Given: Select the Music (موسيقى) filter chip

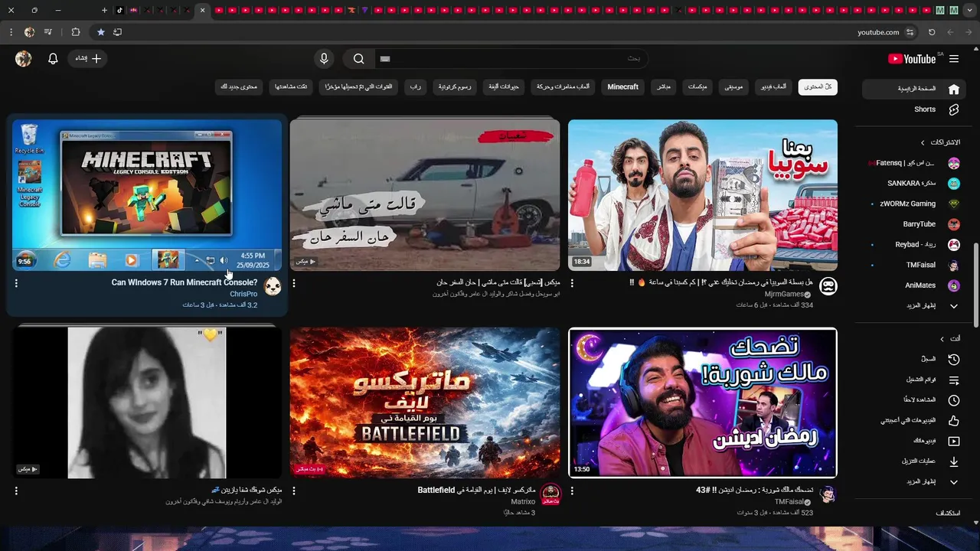Looking at the screenshot, I should tap(733, 87).
